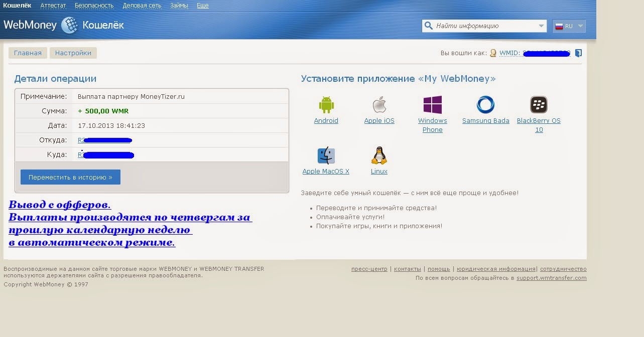This screenshot has width=644, height=337.
Task: Click the date 17.10.2013 18:41:23
Action: (111, 126)
